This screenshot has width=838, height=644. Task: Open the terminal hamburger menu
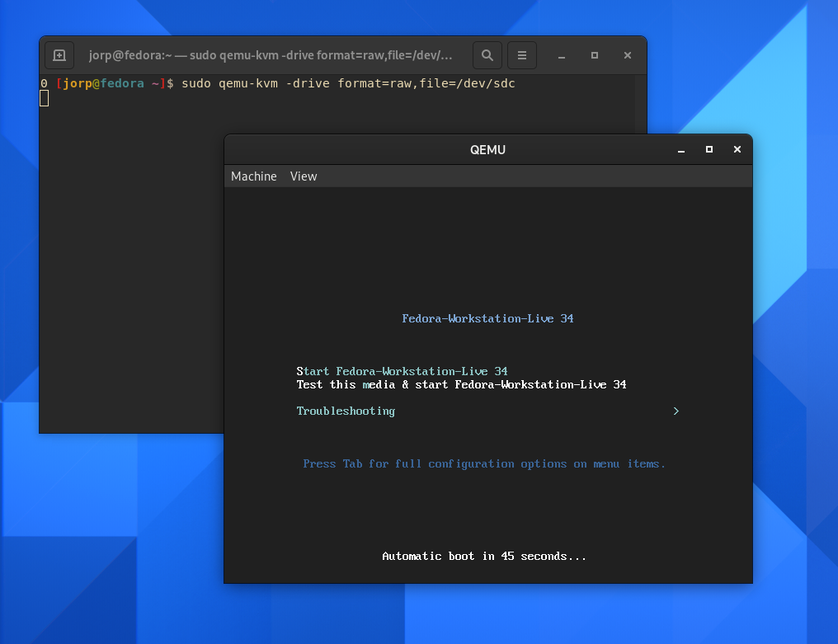click(521, 55)
